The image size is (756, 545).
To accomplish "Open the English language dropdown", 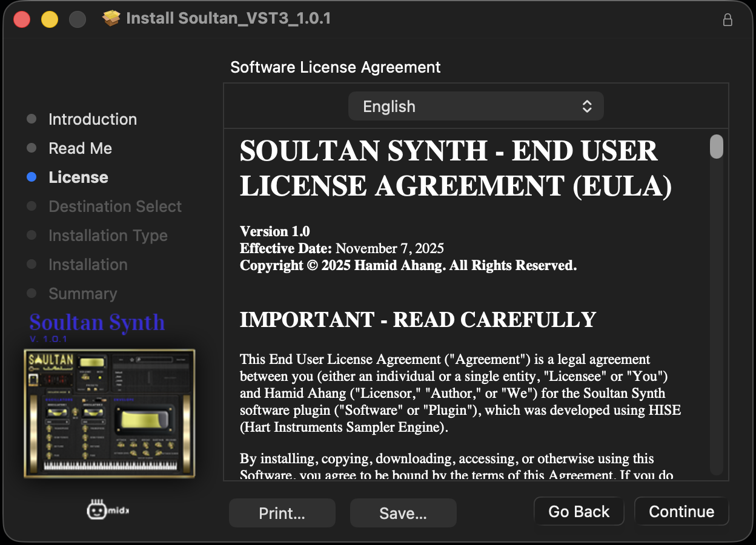I will (x=476, y=107).
